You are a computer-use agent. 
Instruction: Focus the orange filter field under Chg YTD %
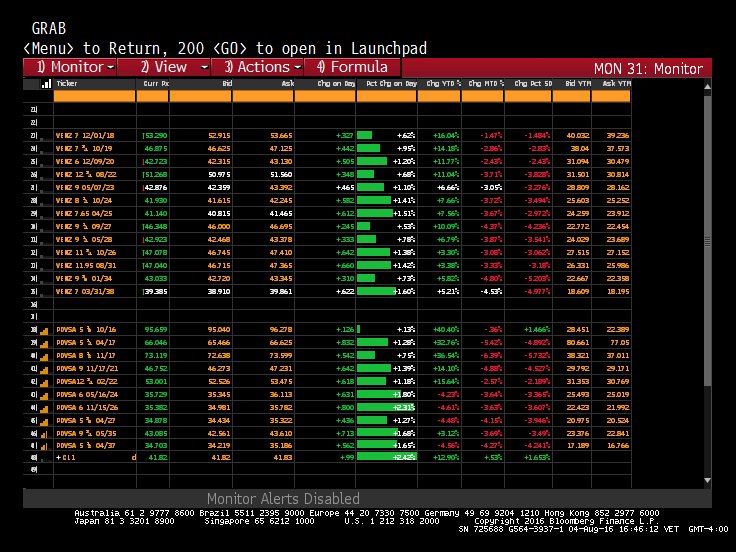(439, 96)
